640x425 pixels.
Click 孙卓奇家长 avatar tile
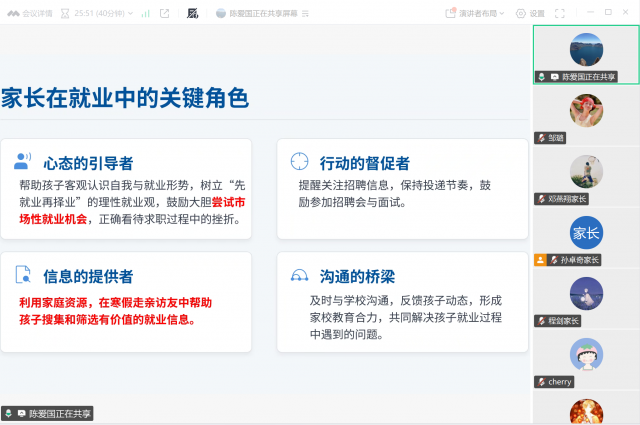tap(586, 235)
